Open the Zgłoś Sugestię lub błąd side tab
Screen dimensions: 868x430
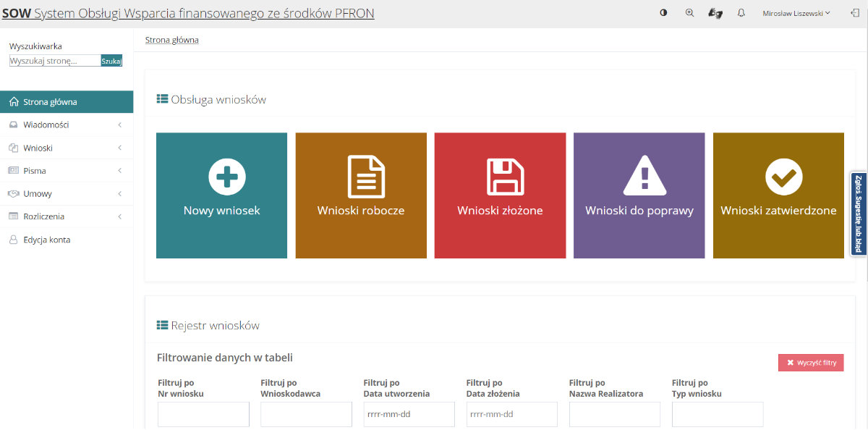click(859, 214)
